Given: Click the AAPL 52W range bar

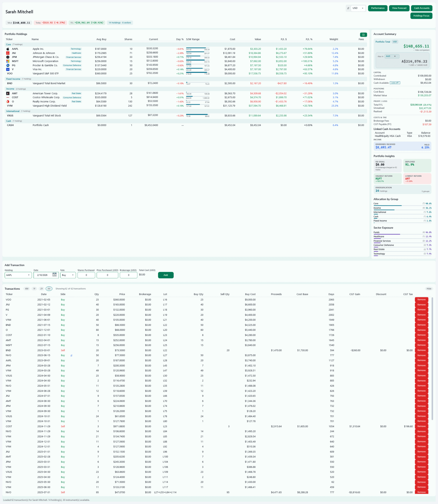Looking at the screenshot, I should click(x=197, y=48).
